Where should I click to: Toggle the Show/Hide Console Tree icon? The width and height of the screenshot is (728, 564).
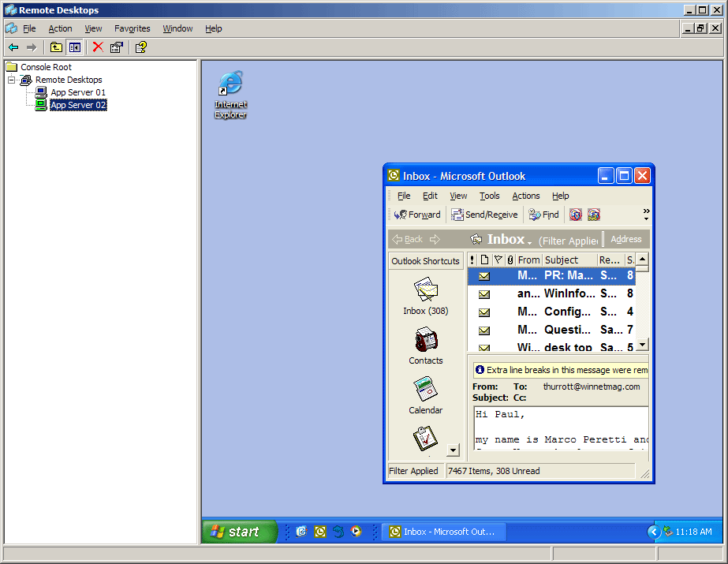[x=74, y=47]
